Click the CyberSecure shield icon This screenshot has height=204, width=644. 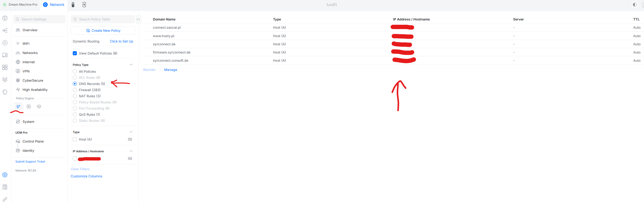pyautogui.click(x=18, y=80)
